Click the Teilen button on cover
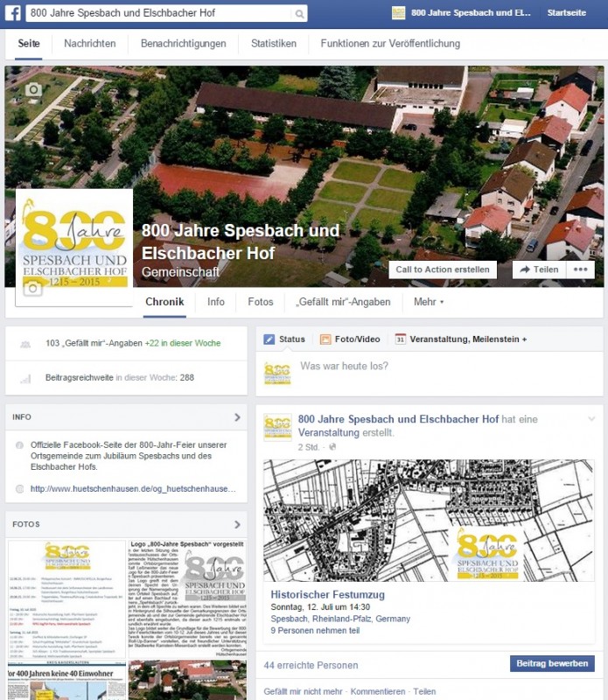Screen dimensions: 608x700 (539, 269)
